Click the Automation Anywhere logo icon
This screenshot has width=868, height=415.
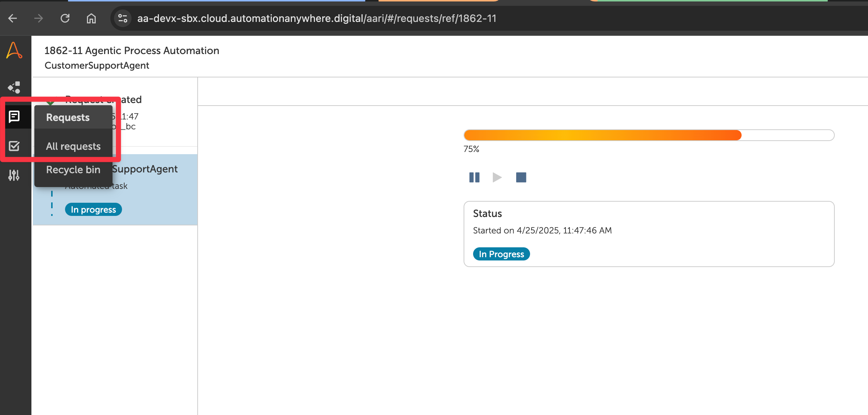pos(15,50)
